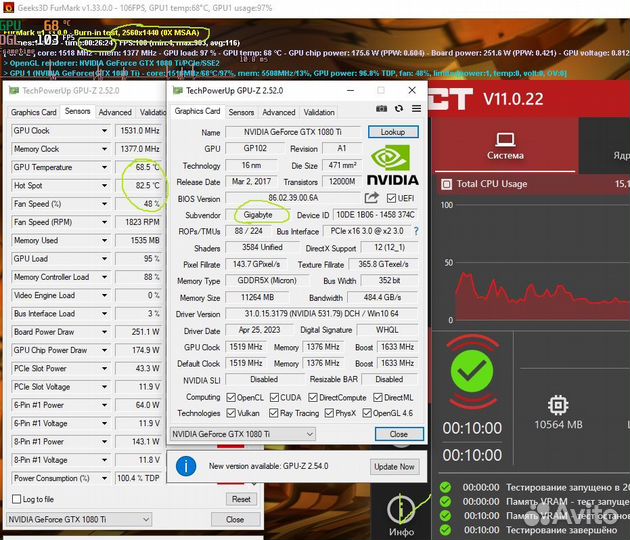Image resolution: width=630 pixels, height=540 pixels.
Task: Click the FurMark title bar icon
Action: 8,8
